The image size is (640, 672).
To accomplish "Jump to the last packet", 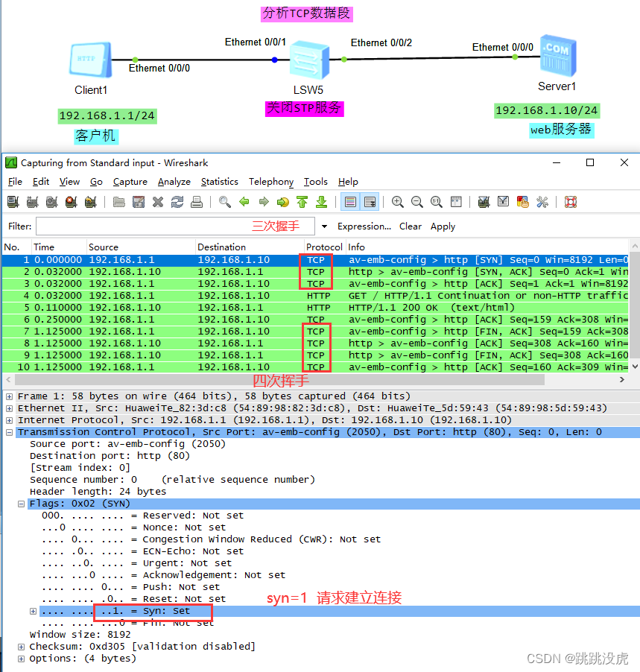I will coord(322,202).
